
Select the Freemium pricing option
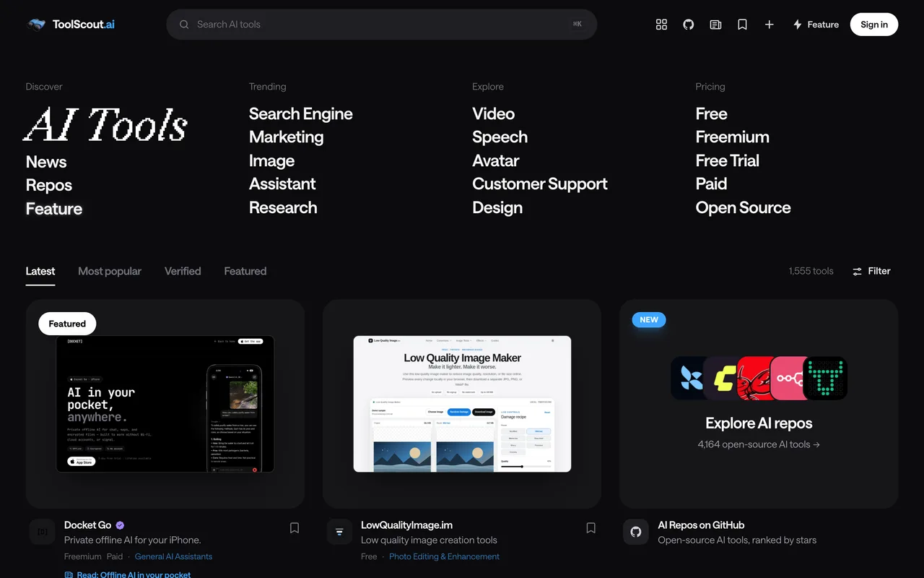pyautogui.click(x=733, y=137)
